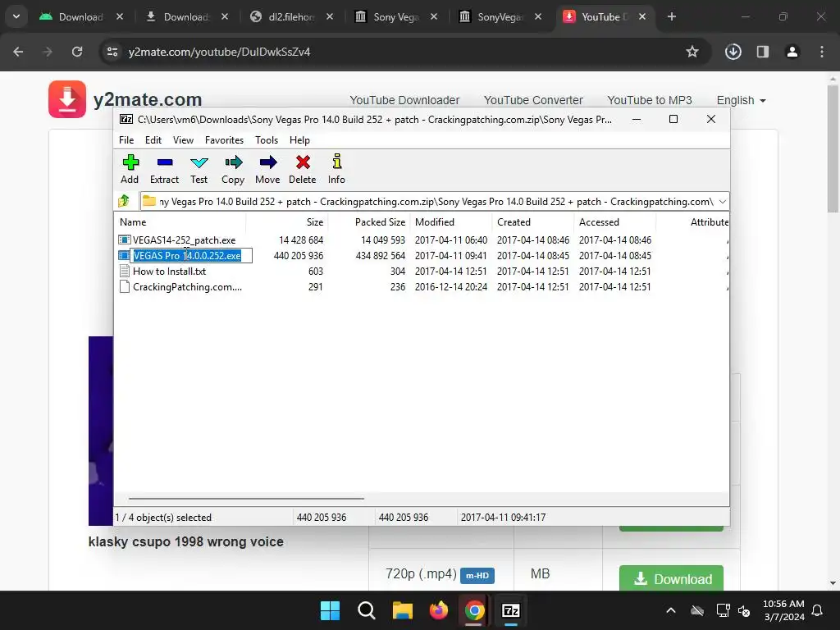Sort by the Size column header
The width and height of the screenshot is (840, 630).
[287, 221]
